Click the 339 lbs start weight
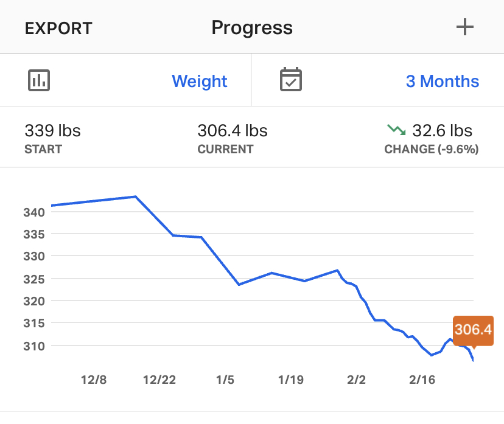The height and width of the screenshot is (424, 504). point(52,130)
